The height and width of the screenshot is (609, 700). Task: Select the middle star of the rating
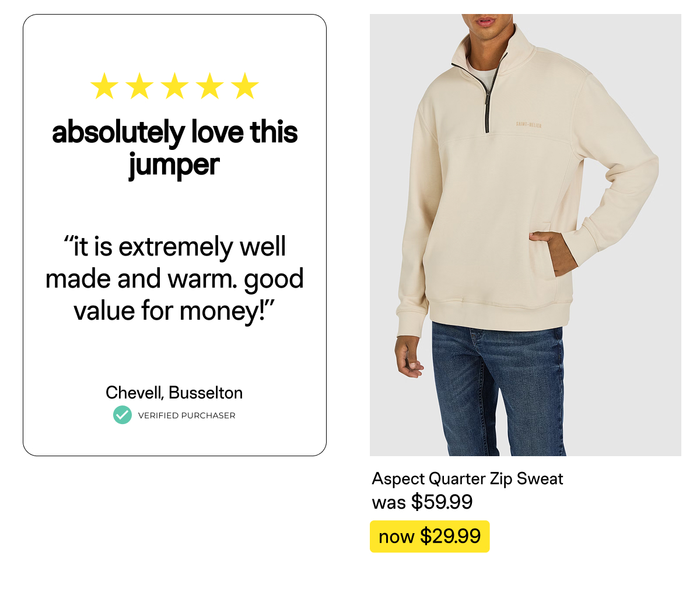coord(175,86)
